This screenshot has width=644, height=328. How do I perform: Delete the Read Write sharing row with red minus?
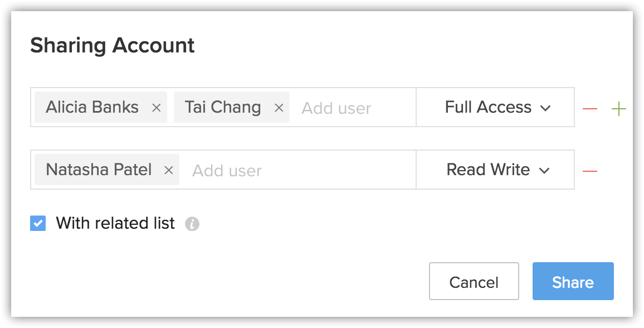coord(590,171)
